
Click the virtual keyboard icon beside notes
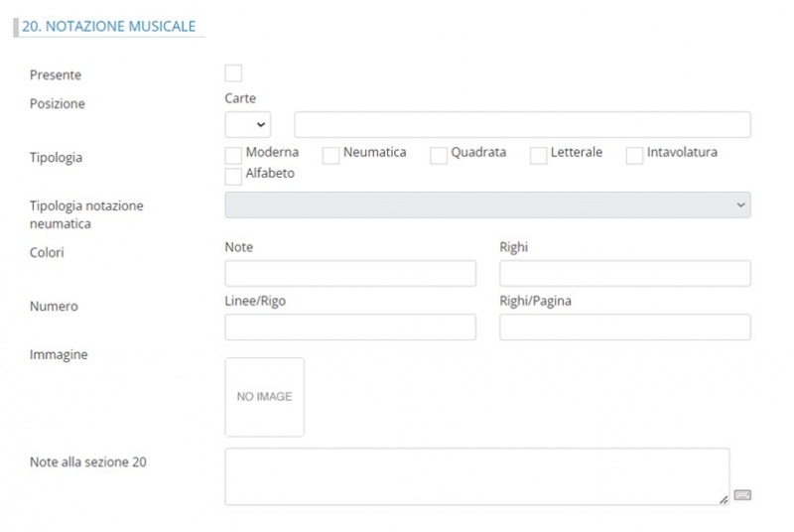click(x=742, y=495)
